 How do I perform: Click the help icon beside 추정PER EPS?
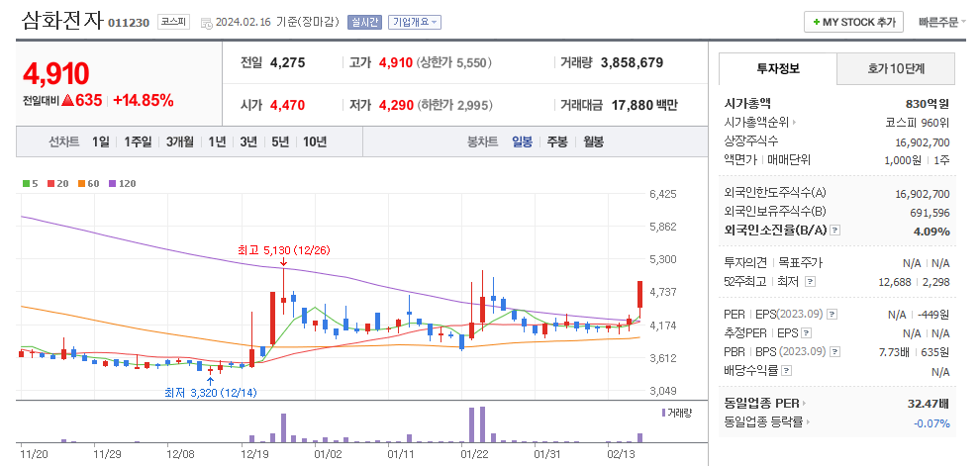point(807,333)
